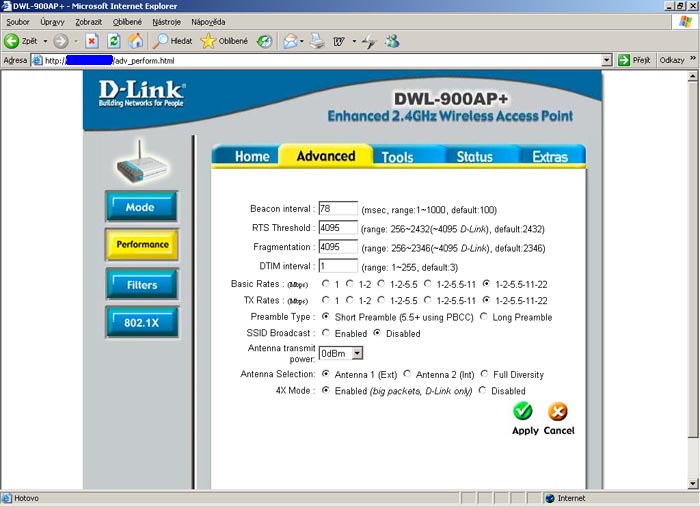Select Basic Rates 1-2 radio

(x=350, y=283)
